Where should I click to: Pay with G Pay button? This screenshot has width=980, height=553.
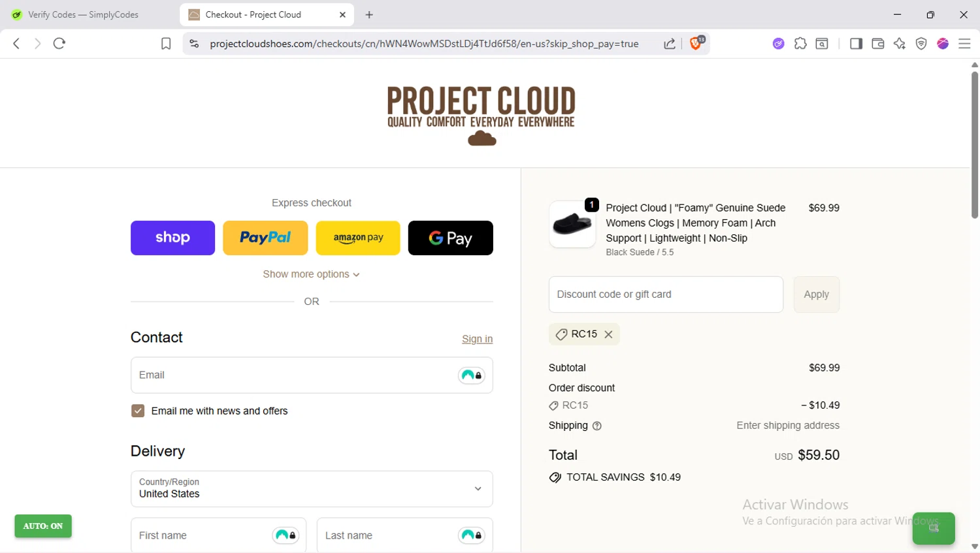point(451,238)
